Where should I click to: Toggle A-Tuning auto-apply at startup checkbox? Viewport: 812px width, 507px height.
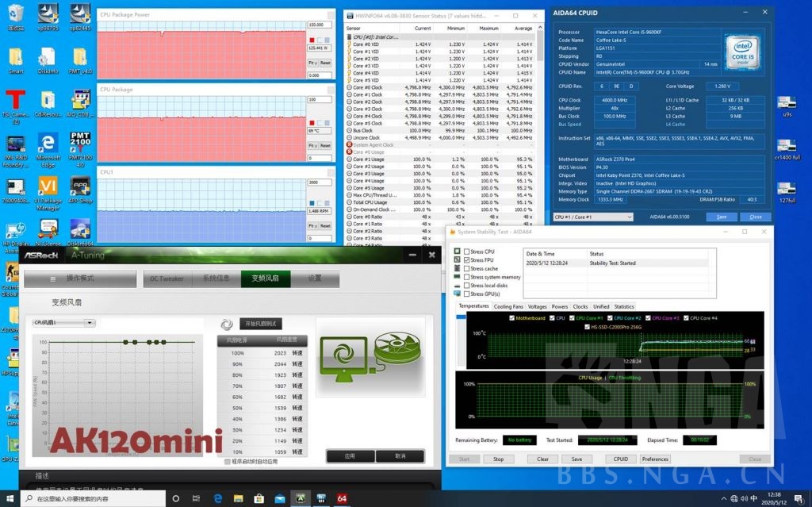(x=228, y=462)
